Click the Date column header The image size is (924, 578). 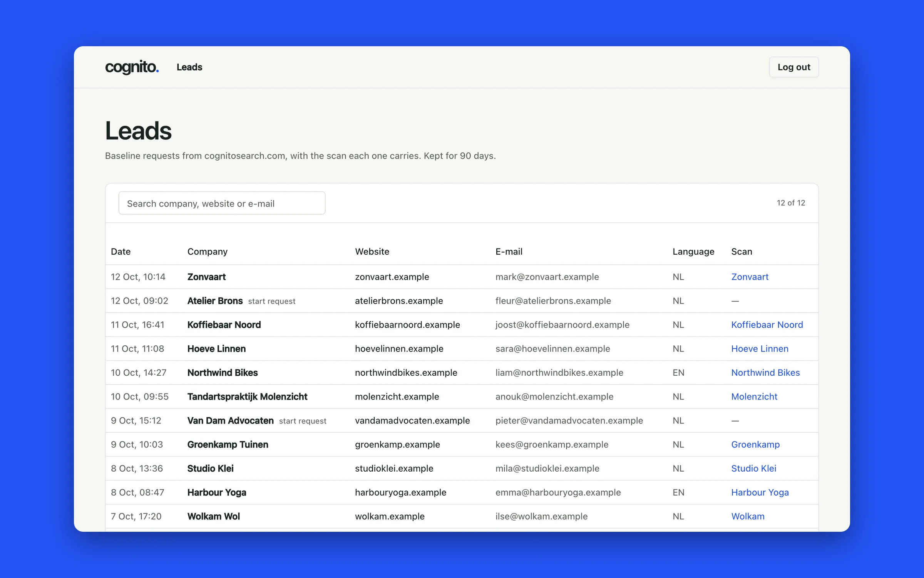(x=121, y=251)
